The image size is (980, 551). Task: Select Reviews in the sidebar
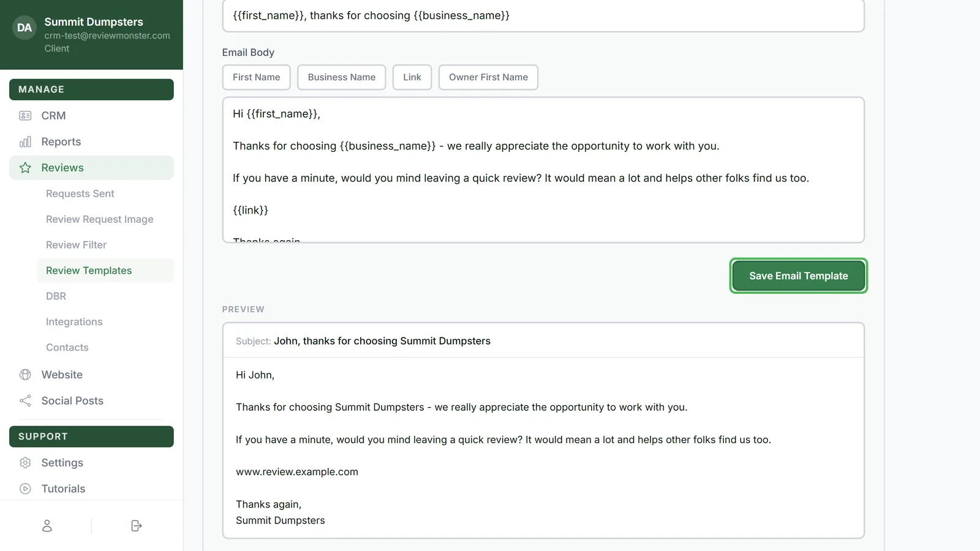pyautogui.click(x=91, y=168)
